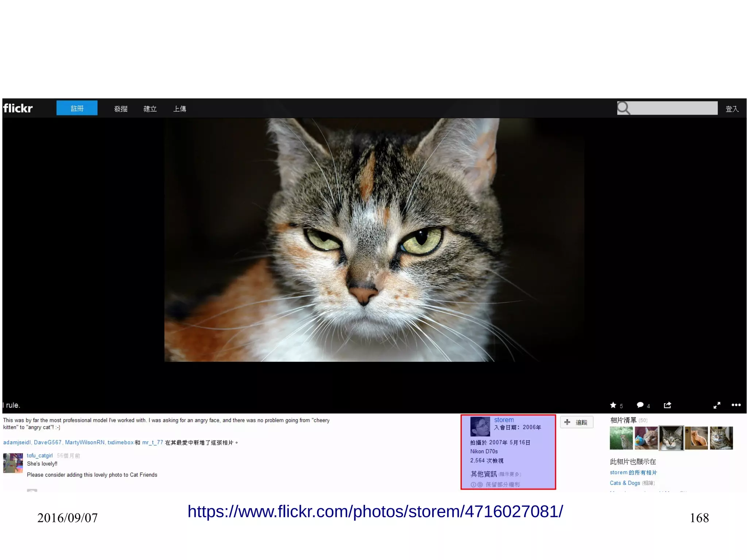
Task: Expand 其他資訊 show more details
Action: coord(510,474)
